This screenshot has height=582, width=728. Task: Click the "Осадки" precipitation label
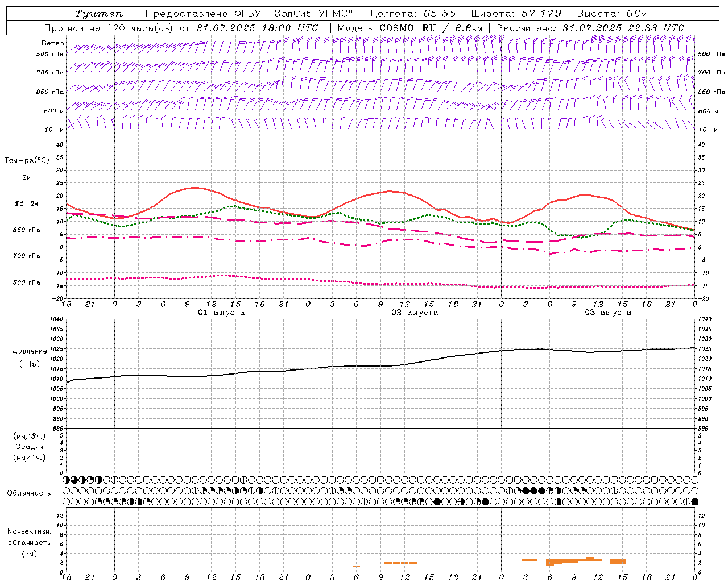(30, 447)
